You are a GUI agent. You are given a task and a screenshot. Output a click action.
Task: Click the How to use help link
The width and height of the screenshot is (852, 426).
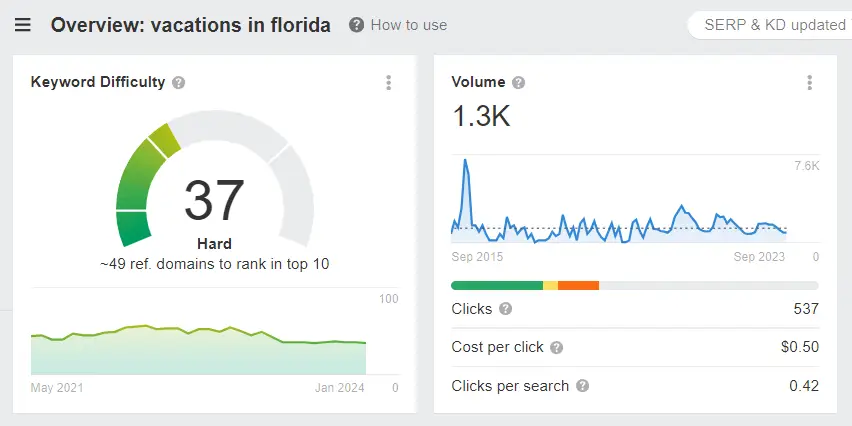click(x=408, y=25)
